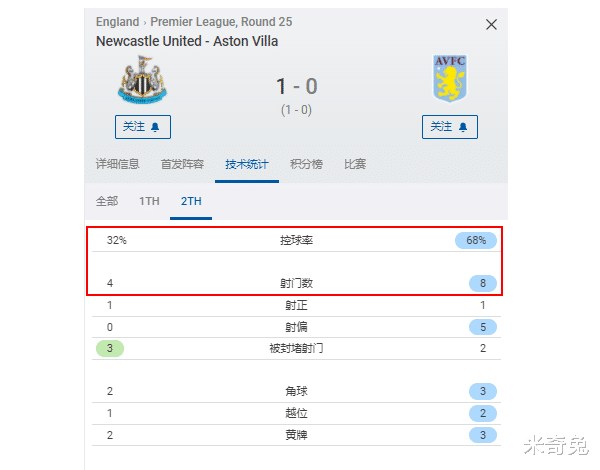Screen dimensions: 600x470
Task: Click the 射门数 badge showing 8
Action: [483, 283]
